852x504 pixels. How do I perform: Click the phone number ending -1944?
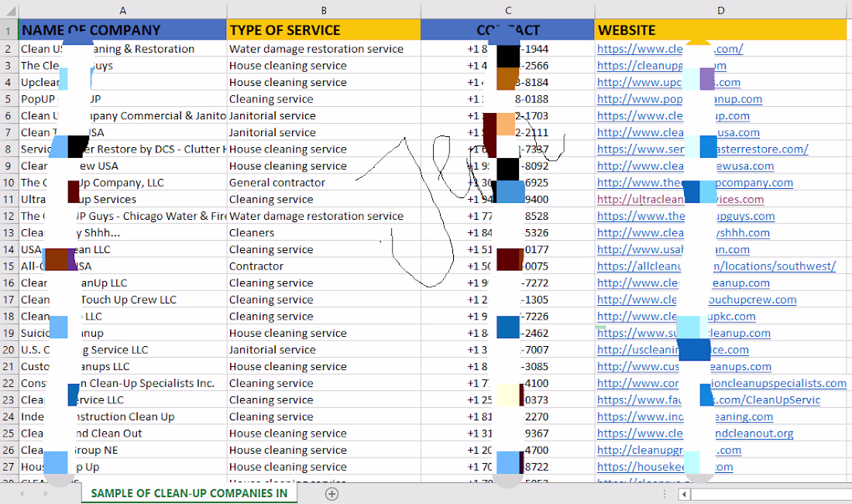pos(508,49)
